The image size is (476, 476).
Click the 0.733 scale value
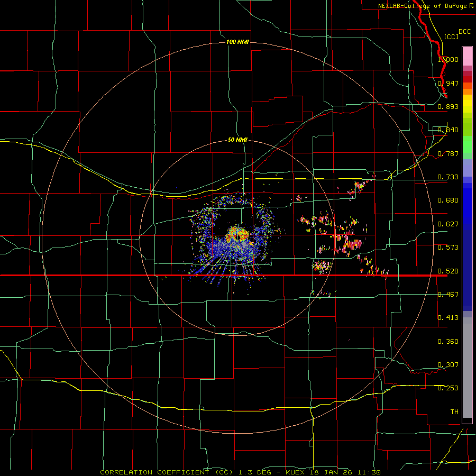(x=448, y=177)
